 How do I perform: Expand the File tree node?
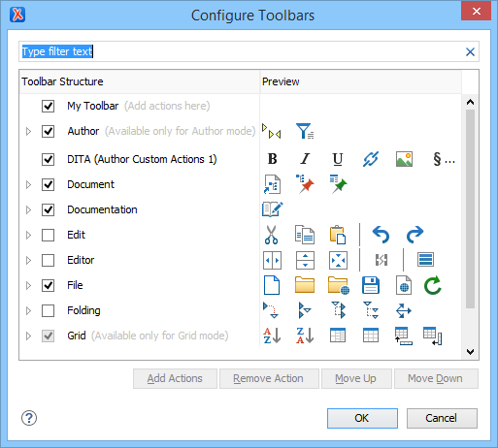(x=28, y=285)
